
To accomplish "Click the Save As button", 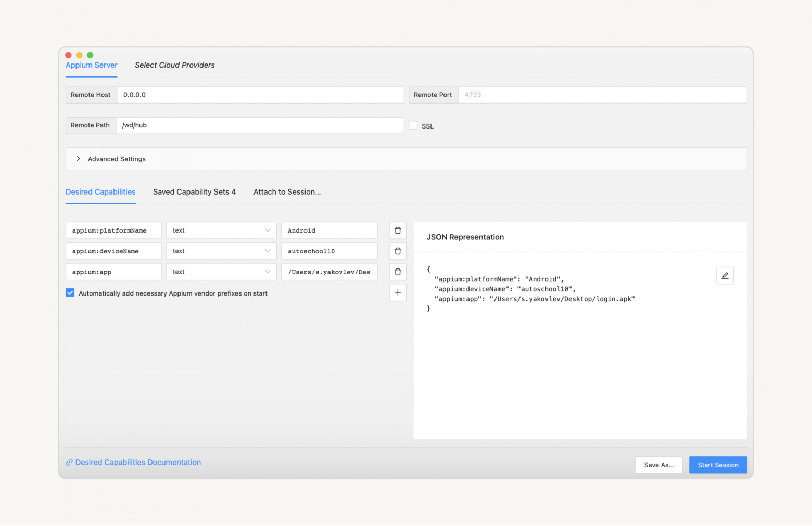I will click(659, 465).
